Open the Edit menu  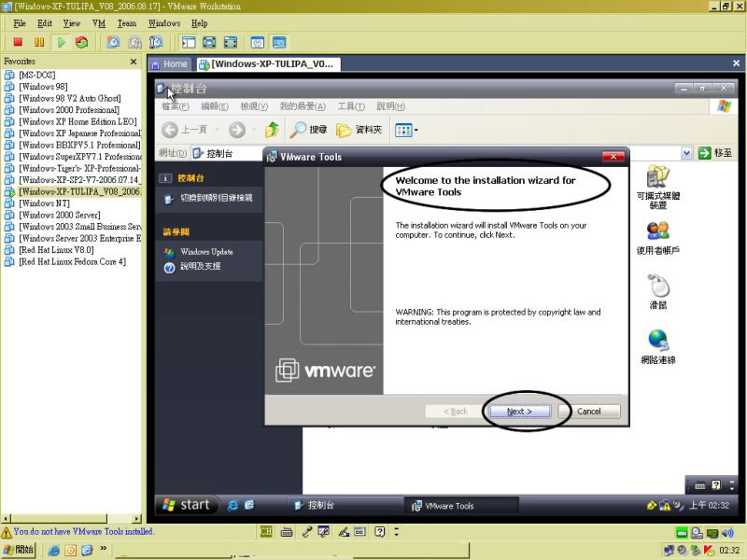45,23
